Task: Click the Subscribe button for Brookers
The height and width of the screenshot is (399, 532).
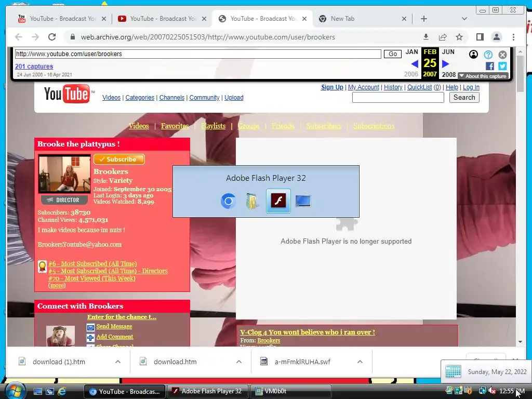Action: click(119, 159)
